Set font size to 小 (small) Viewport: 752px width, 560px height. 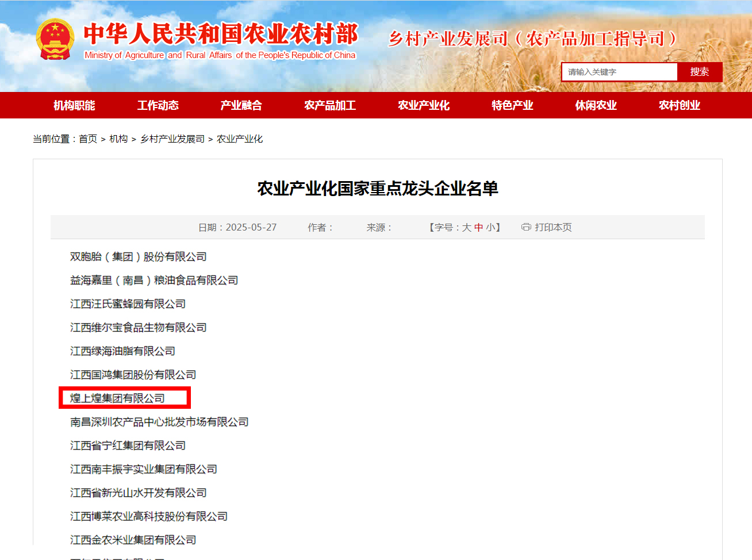point(490,228)
